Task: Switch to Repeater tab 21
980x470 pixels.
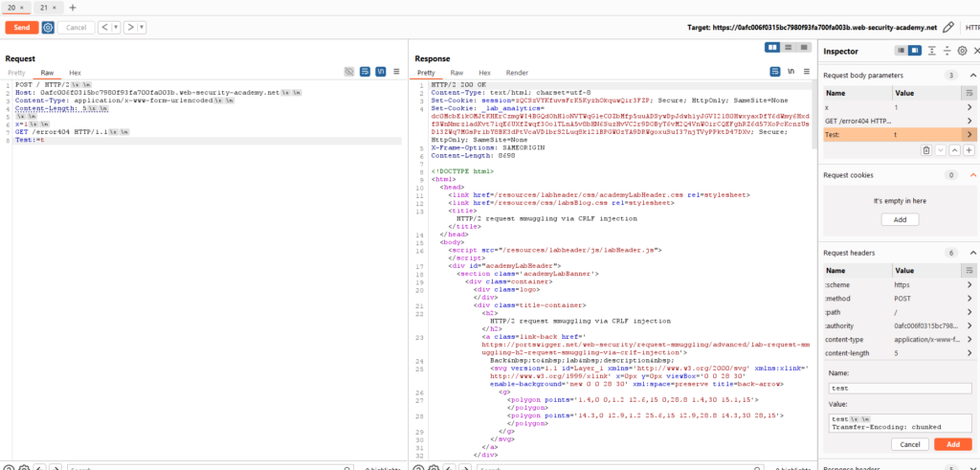Action: tap(44, 8)
